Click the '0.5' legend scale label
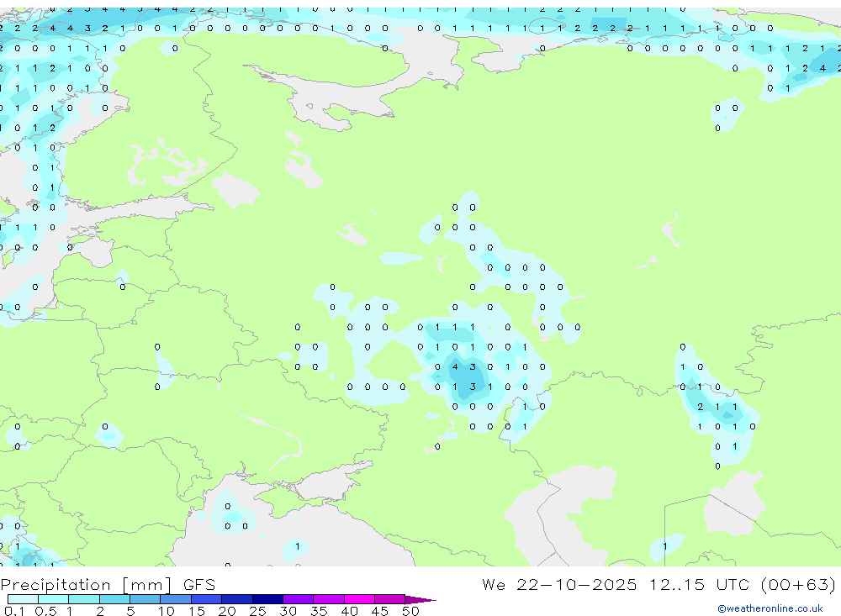This screenshot has width=841, height=616. pyautogui.click(x=45, y=611)
